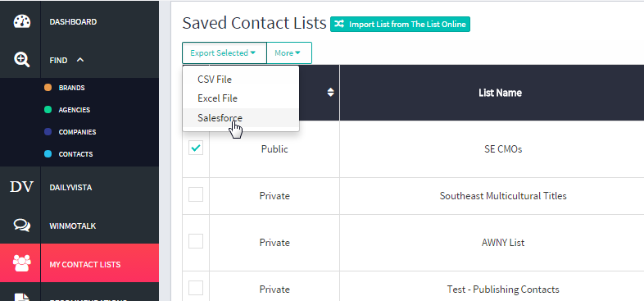Click Import List from The List Online
Screen dimensions: 644x301
(400, 25)
